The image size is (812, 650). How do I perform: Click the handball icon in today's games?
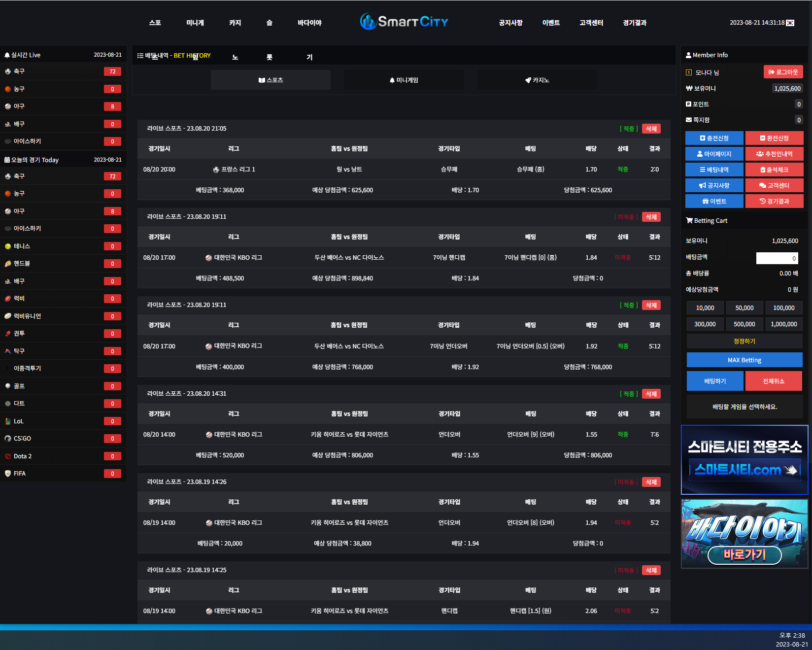8,264
